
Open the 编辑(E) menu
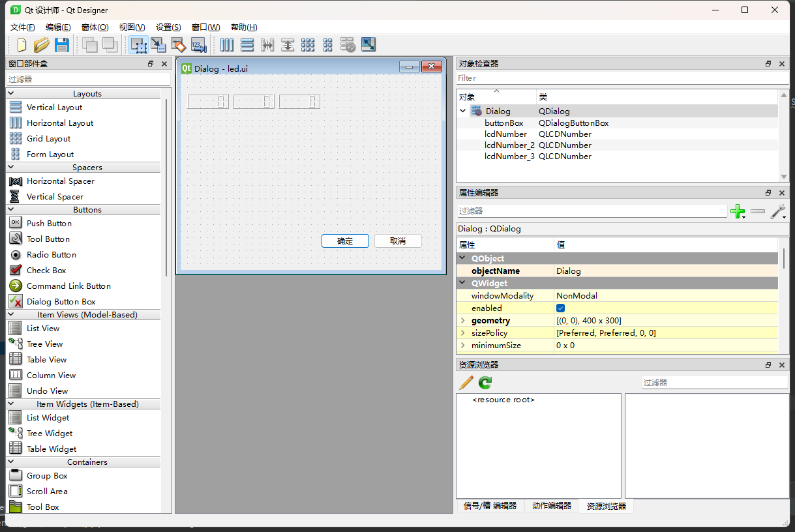tap(58, 27)
